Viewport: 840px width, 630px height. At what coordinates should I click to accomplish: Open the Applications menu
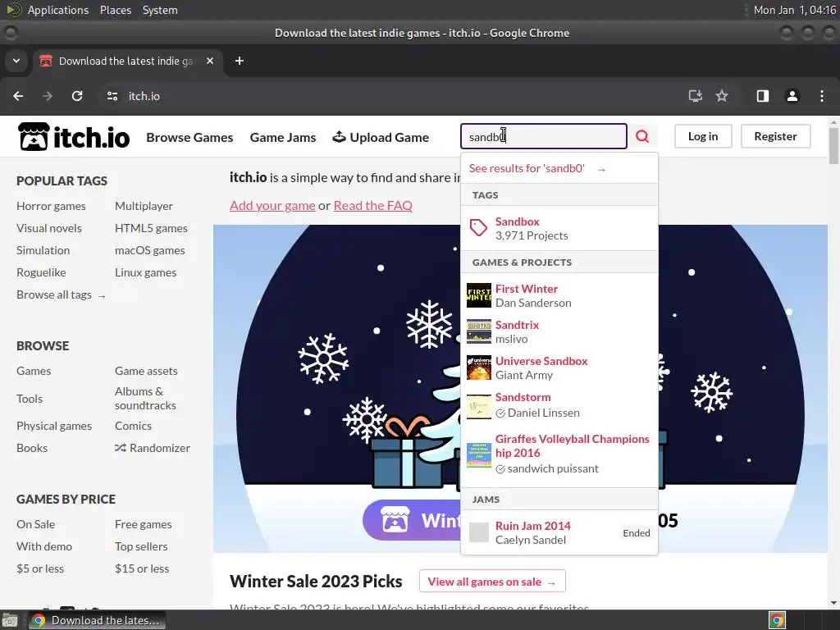pyautogui.click(x=58, y=10)
